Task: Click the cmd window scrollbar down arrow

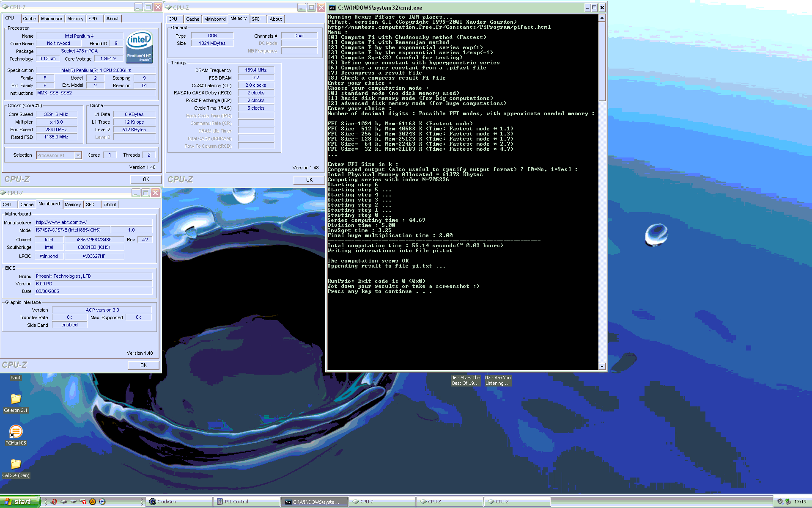Action: 602,366
